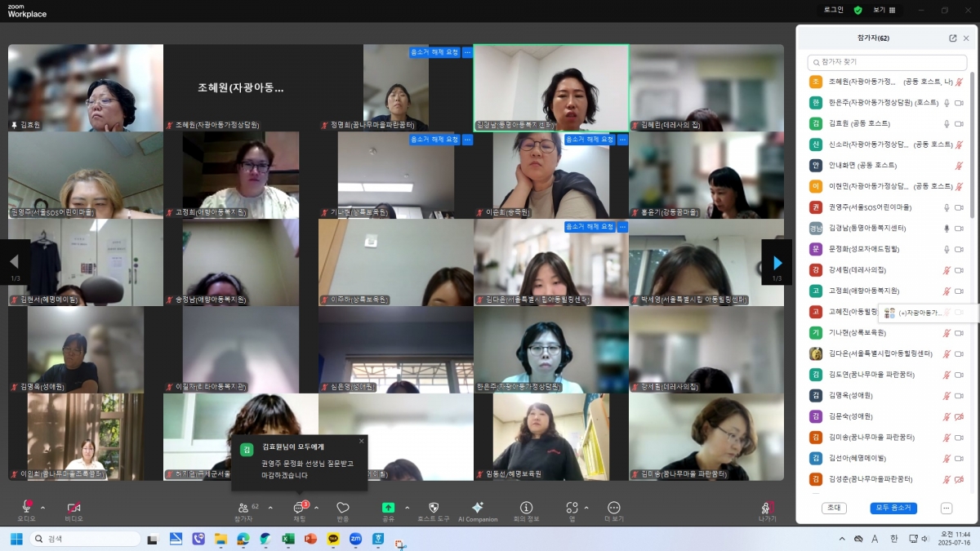Click the 초대 invite button

[x=833, y=508]
